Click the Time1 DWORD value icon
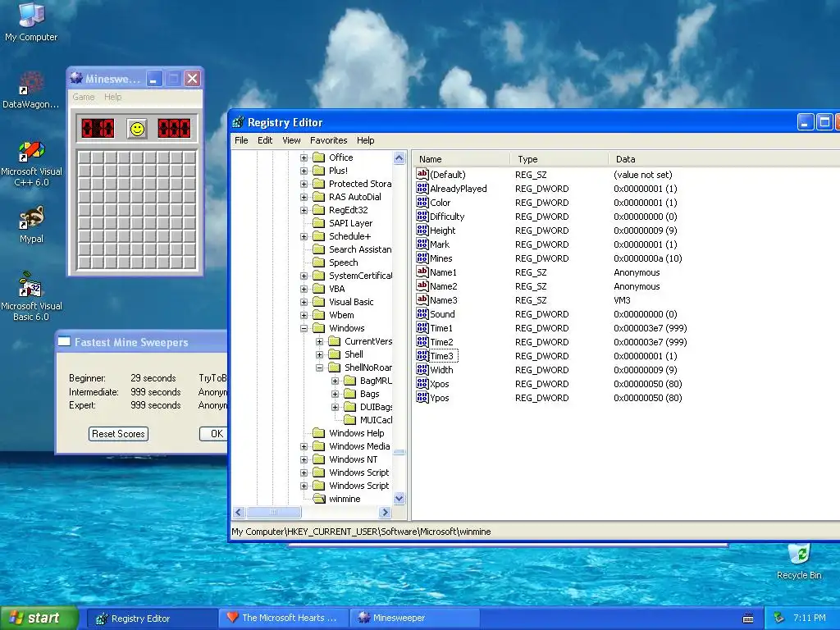840x630 pixels. (422, 327)
